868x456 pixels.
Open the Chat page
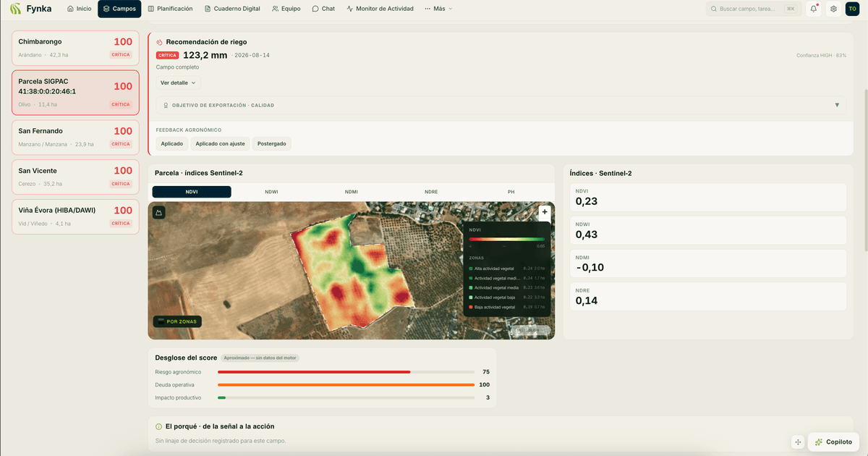pyautogui.click(x=323, y=9)
